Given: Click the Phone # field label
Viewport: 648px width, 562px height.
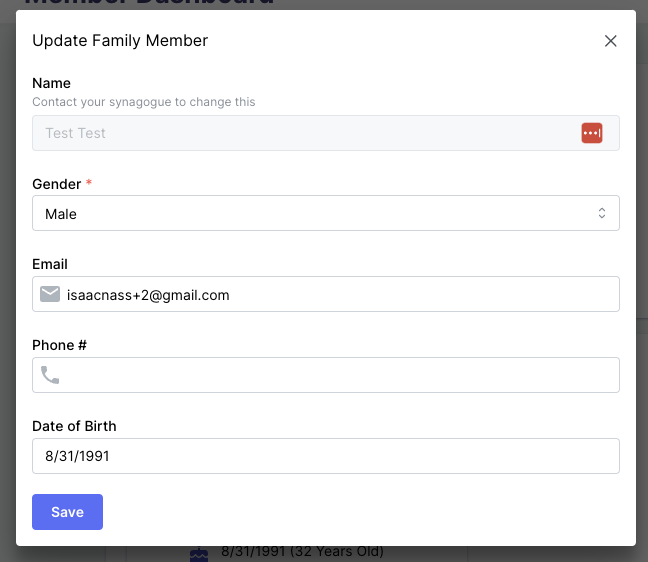Looking at the screenshot, I should 60,345.
